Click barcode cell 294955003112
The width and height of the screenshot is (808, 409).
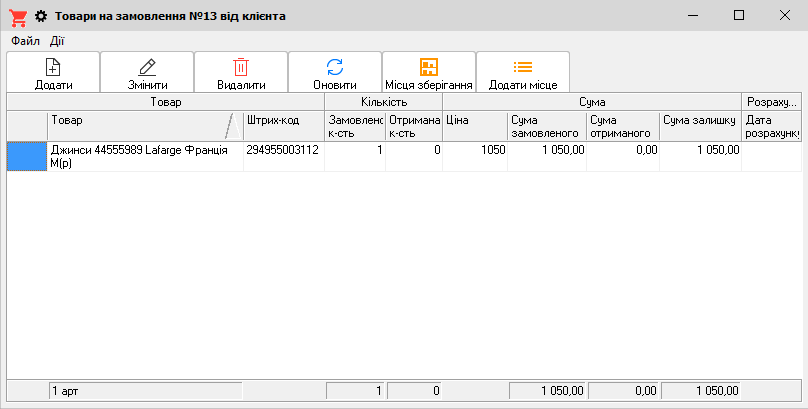pyautogui.click(x=283, y=151)
